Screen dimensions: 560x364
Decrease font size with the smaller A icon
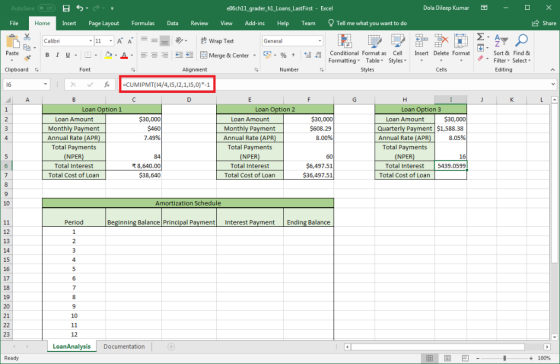pos(130,41)
